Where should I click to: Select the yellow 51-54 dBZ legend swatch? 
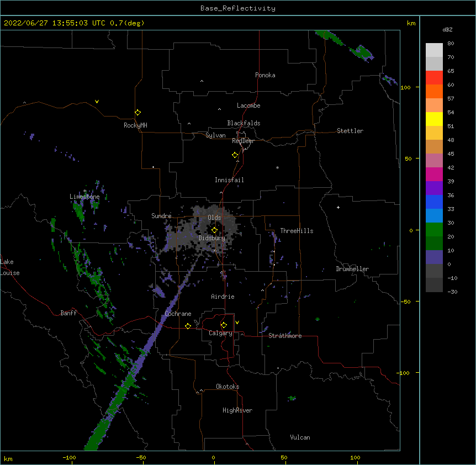pyautogui.click(x=434, y=119)
